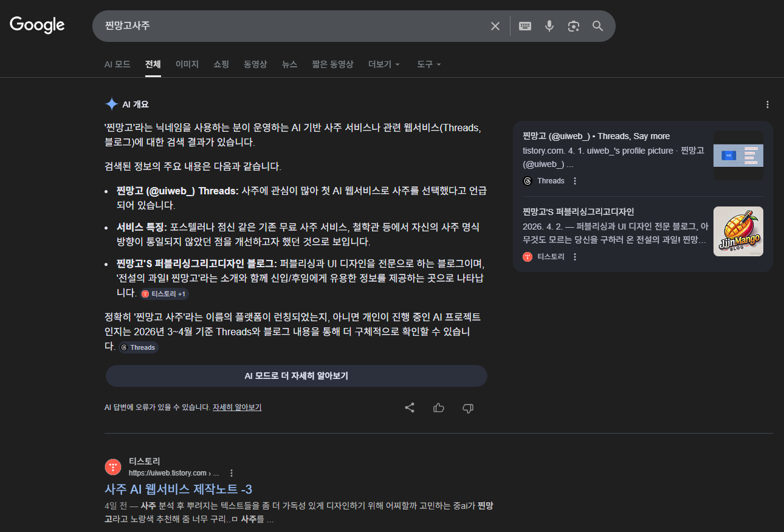Open 사주 AI 웹서비스 제작노트 -3 result

(178, 489)
